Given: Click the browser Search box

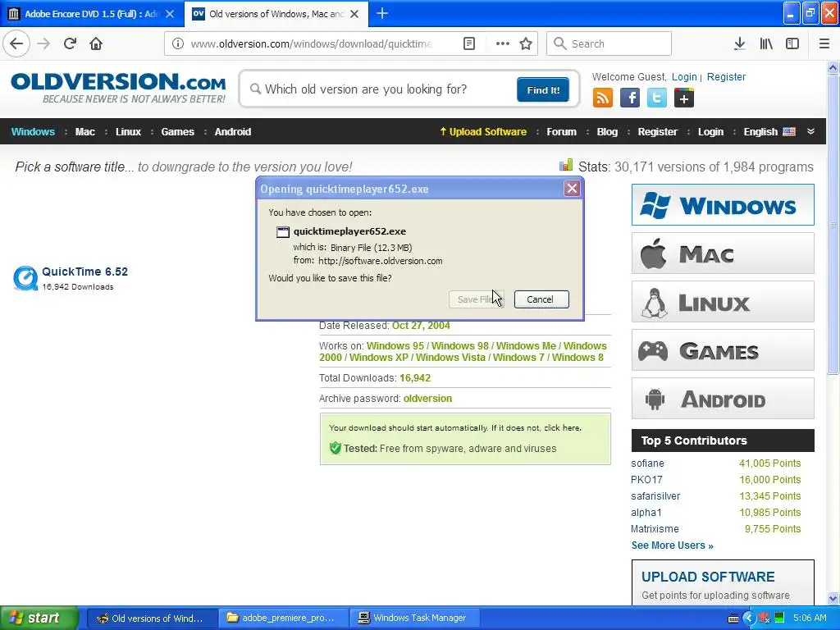Looking at the screenshot, I should [x=609, y=43].
